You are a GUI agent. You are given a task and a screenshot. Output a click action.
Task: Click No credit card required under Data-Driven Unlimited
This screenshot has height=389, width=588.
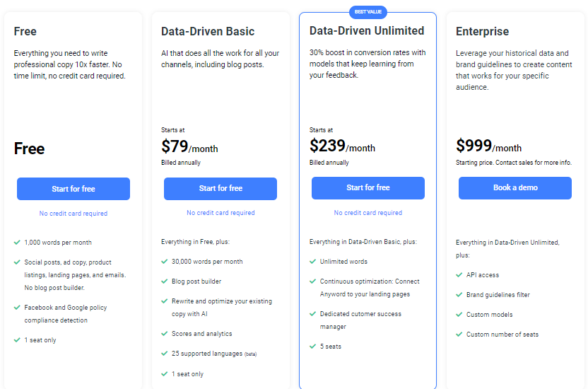pos(367,213)
